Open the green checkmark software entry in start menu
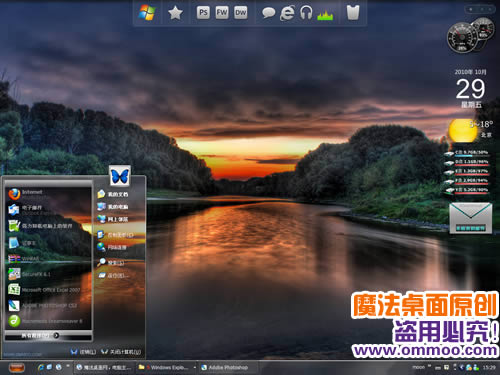The width and height of the screenshot is (500, 375). pyautogui.click(x=48, y=226)
